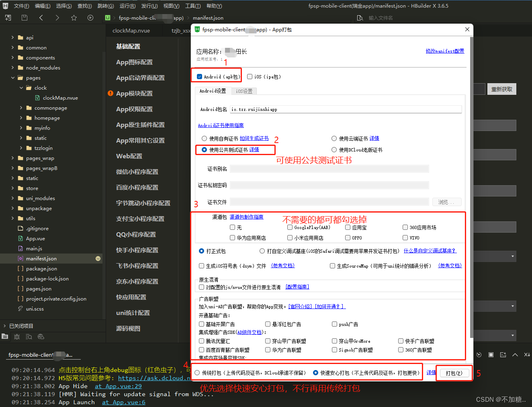Image resolution: width=532 pixels, height=407 pixels.
Task: Select 使用云端证书 radio button
Action: click(334, 138)
